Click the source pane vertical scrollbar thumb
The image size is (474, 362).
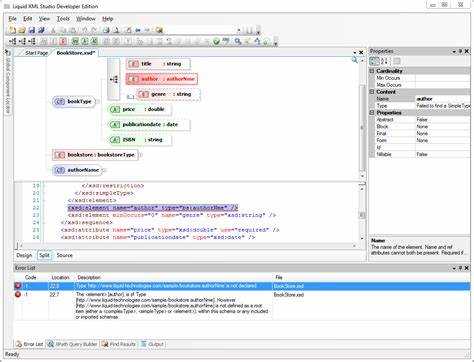click(x=362, y=215)
